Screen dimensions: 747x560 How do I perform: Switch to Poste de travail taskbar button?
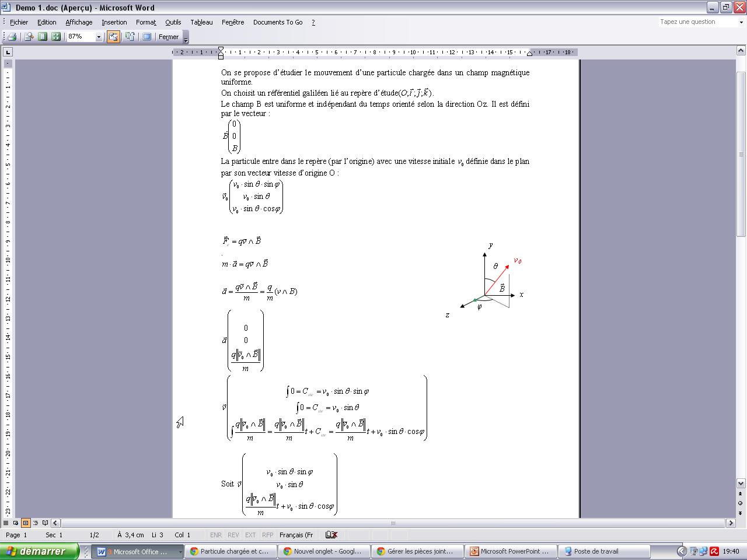click(605, 551)
